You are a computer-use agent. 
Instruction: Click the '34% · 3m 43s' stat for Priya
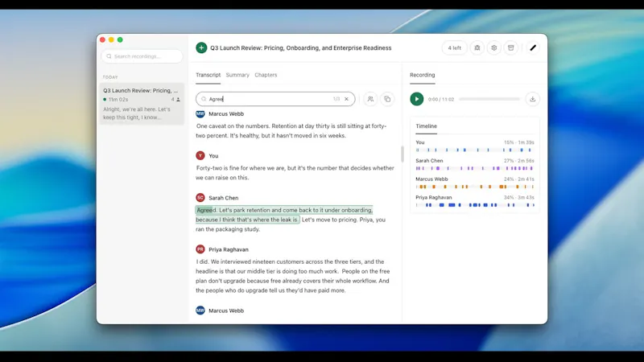click(519, 197)
